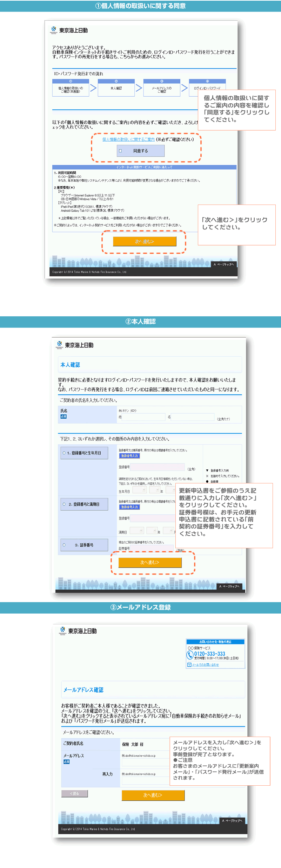This screenshot has width=281, height=868.
Task: Click the section banner ①個人情報の取扱いに関する同意
Action: pyautogui.click(x=140, y=6)
